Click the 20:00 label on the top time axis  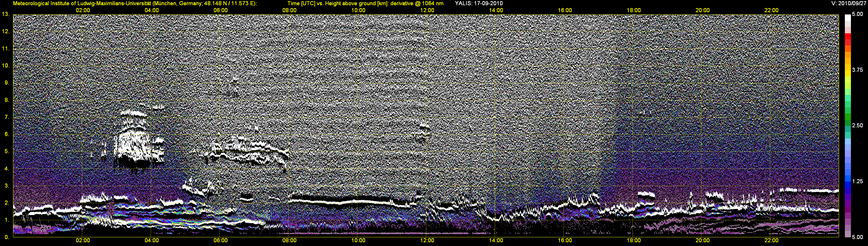tap(703, 10)
